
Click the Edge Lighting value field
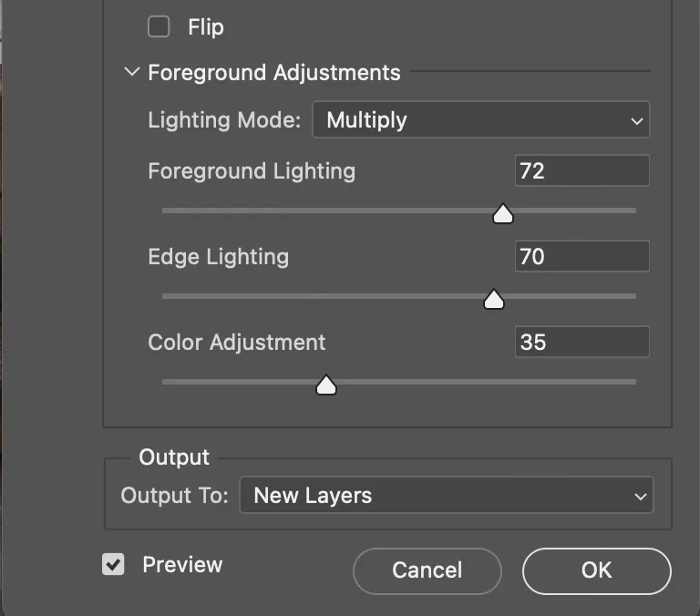582,257
